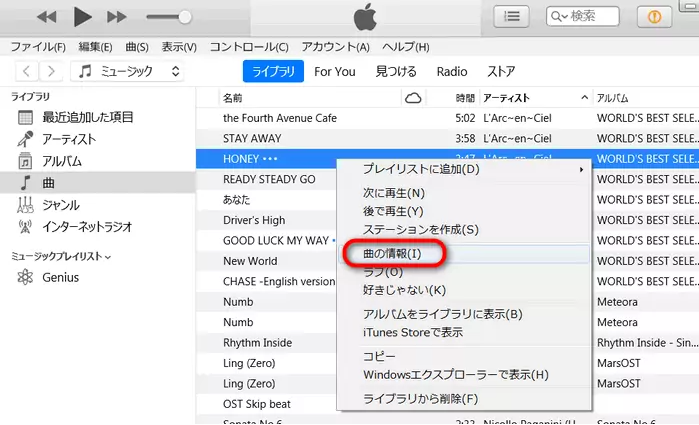Viewport: 699px width, 425px height.
Task: Click the cloud status column header
Action: click(x=412, y=98)
